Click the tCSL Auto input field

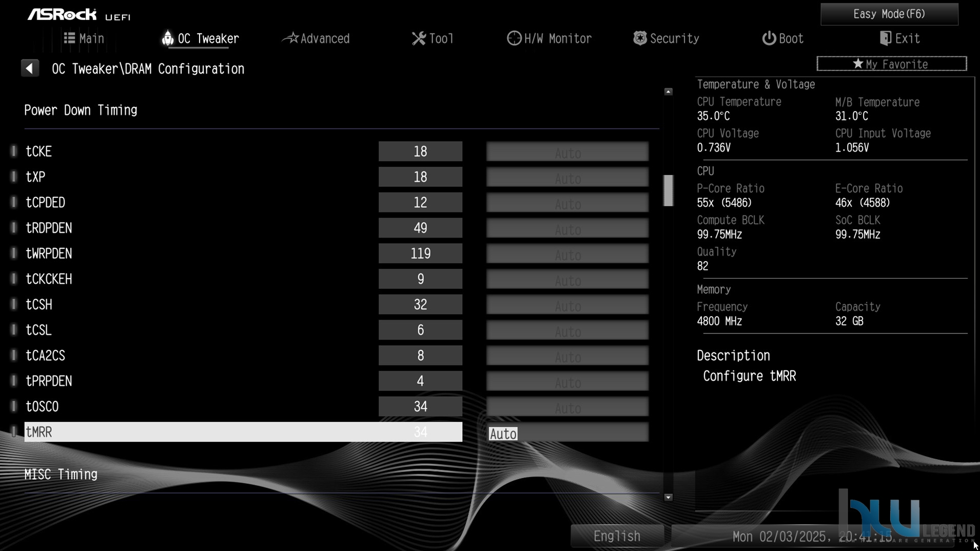tap(567, 330)
